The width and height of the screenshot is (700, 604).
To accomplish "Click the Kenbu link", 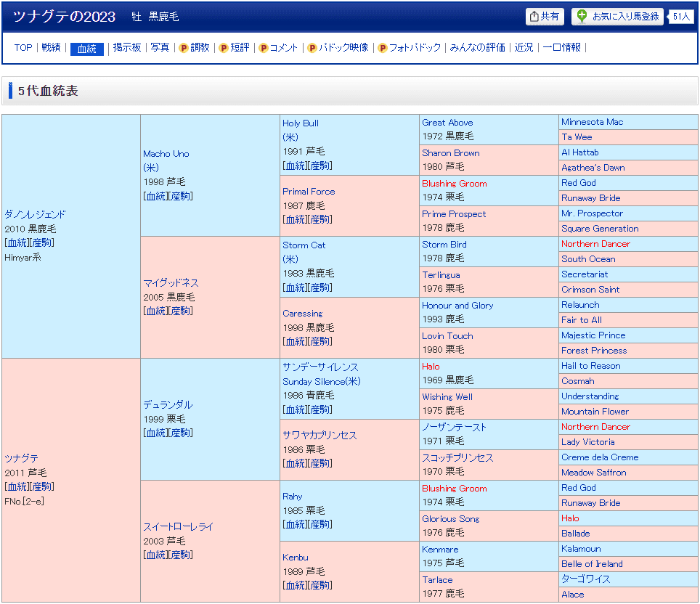I will click(x=295, y=557).
